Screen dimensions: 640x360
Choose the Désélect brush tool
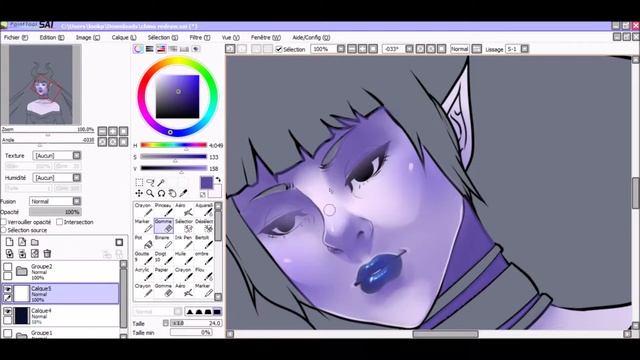[204, 226]
